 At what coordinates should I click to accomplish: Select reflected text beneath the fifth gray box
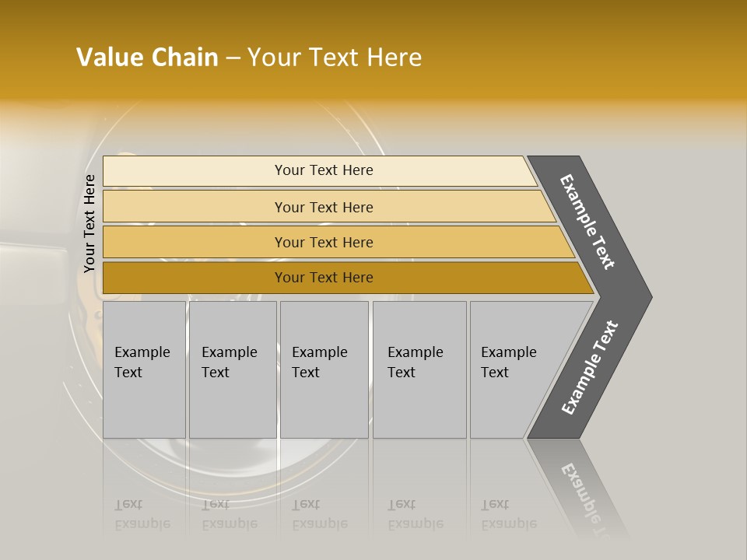(x=509, y=514)
